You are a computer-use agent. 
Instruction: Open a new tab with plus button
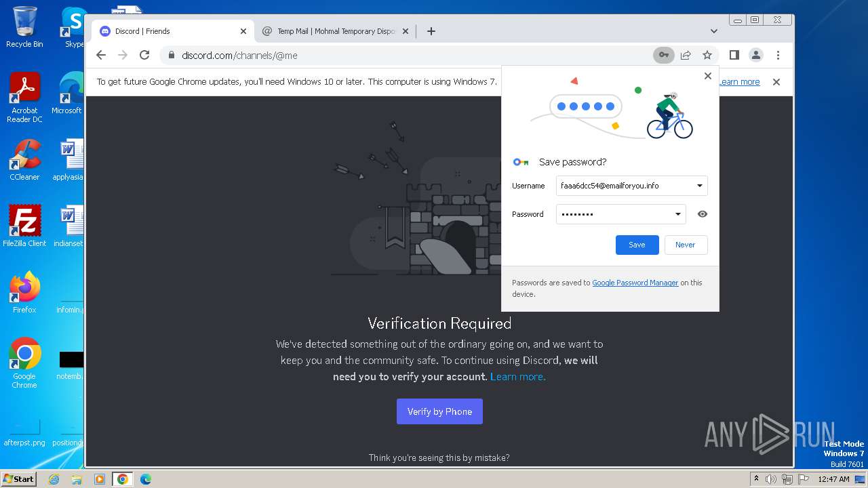point(431,31)
